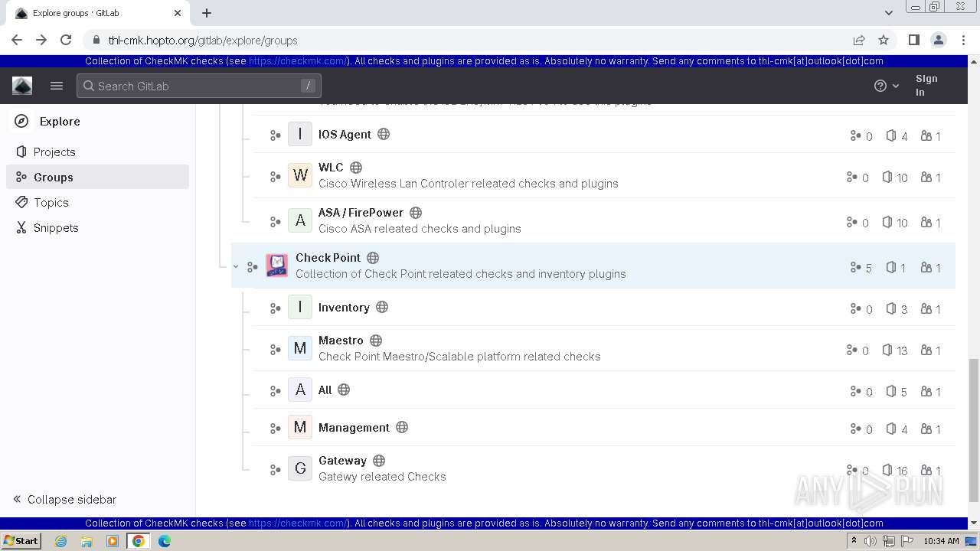Click the address bar URL

[203, 40]
